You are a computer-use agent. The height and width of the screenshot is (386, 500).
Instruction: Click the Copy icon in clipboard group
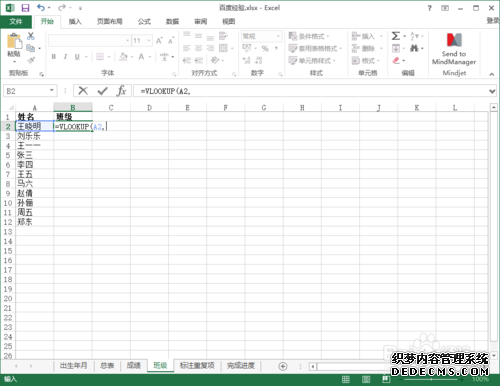point(31,48)
